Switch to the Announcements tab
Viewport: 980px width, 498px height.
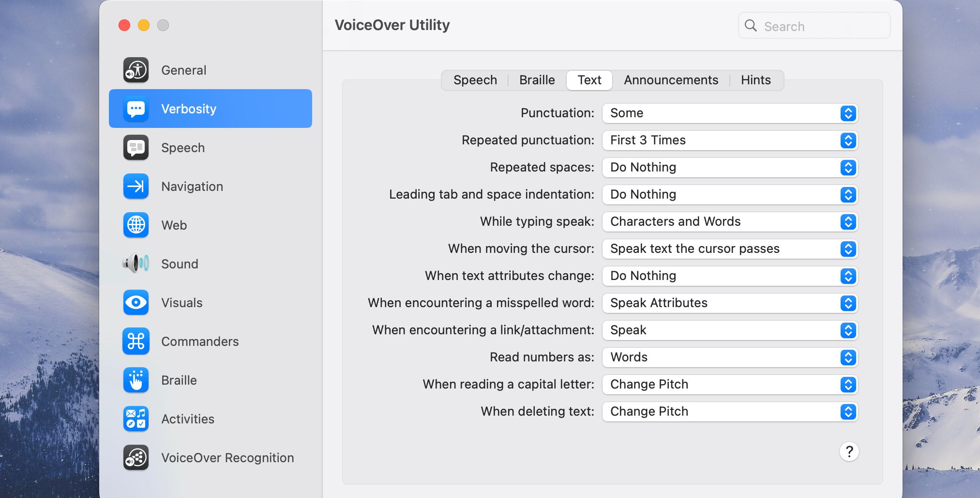click(x=671, y=80)
